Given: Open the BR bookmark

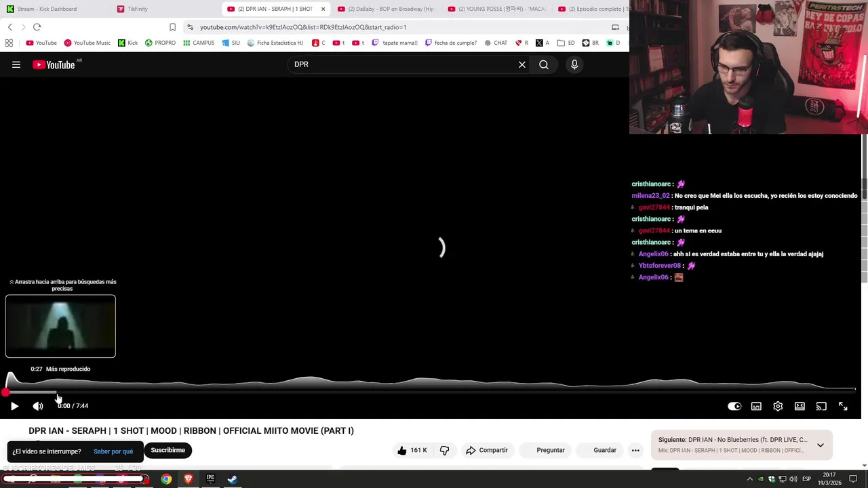Looking at the screenshot, I should coord(591,43).
